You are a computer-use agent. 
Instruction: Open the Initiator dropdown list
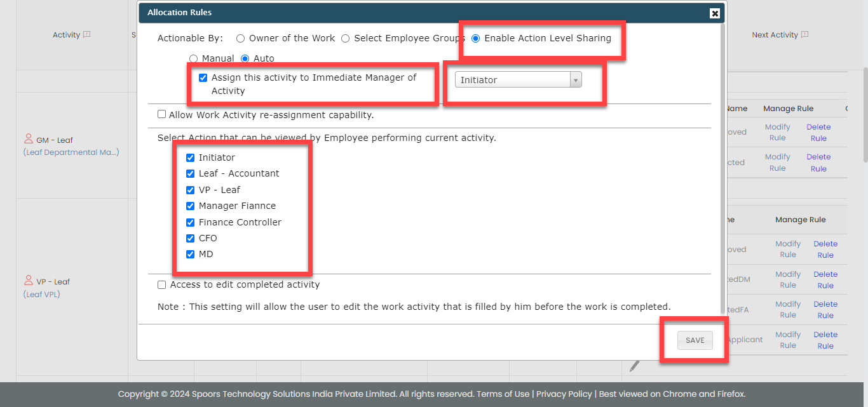click(x=518, y=80)
